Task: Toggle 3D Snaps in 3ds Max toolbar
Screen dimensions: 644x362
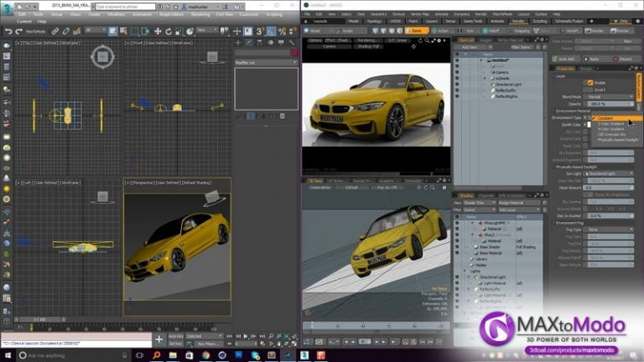Action: (260, 31)
